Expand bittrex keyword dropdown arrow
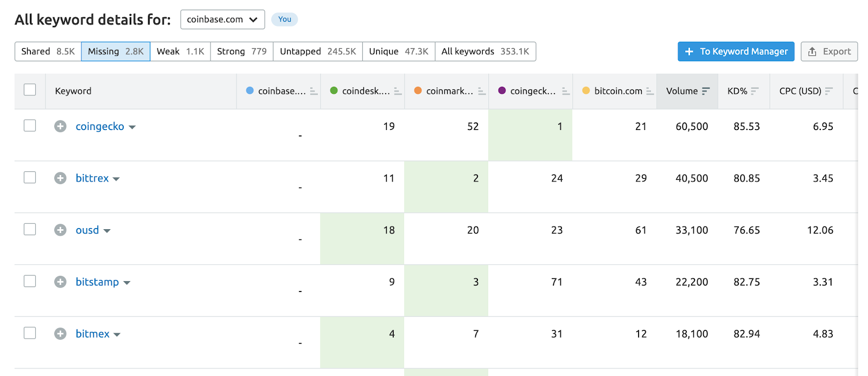 click(116, 179)
